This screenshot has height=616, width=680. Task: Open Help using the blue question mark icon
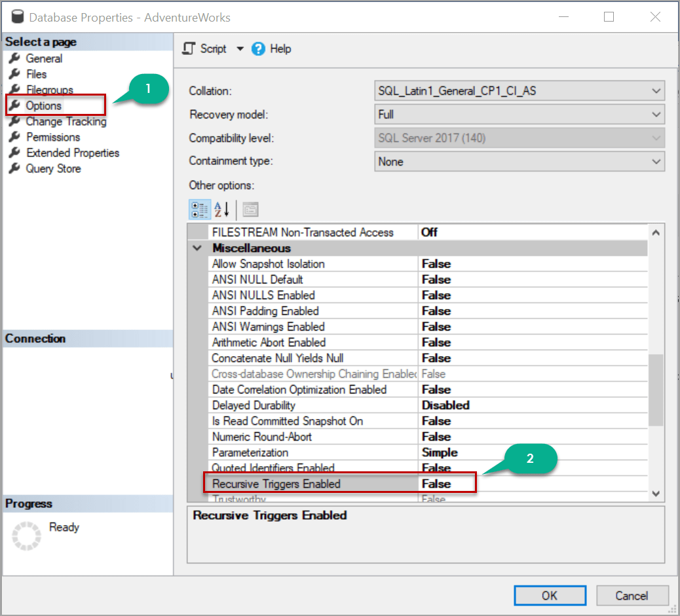pos(258,48)
